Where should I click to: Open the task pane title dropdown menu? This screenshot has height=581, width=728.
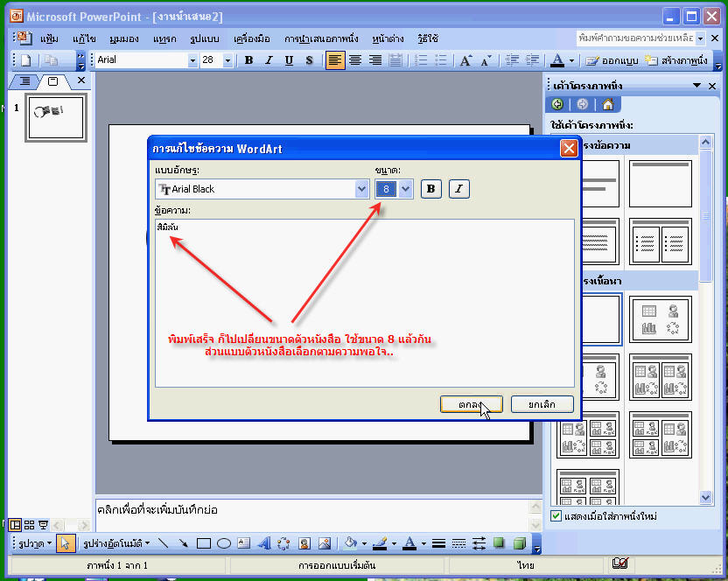(696, 86)
